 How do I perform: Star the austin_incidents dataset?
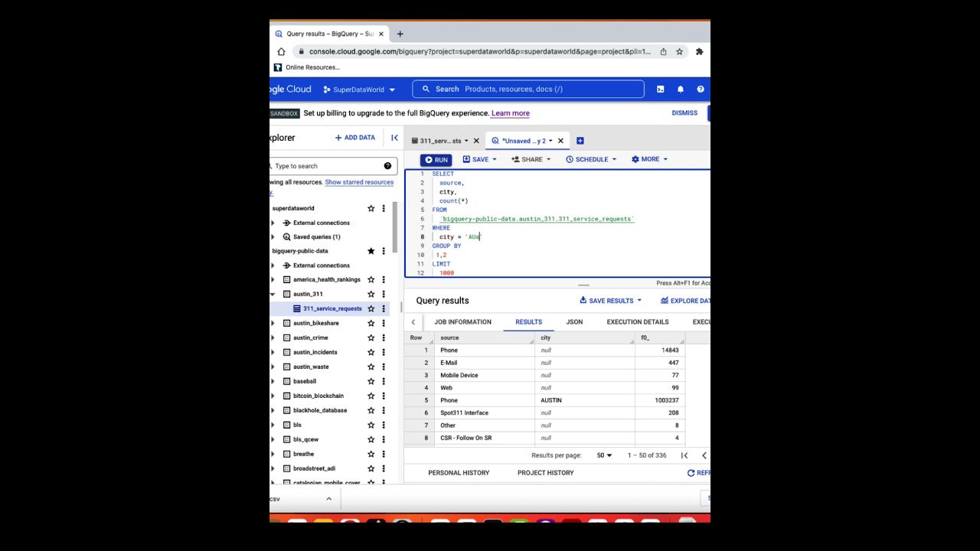point(371,352)
